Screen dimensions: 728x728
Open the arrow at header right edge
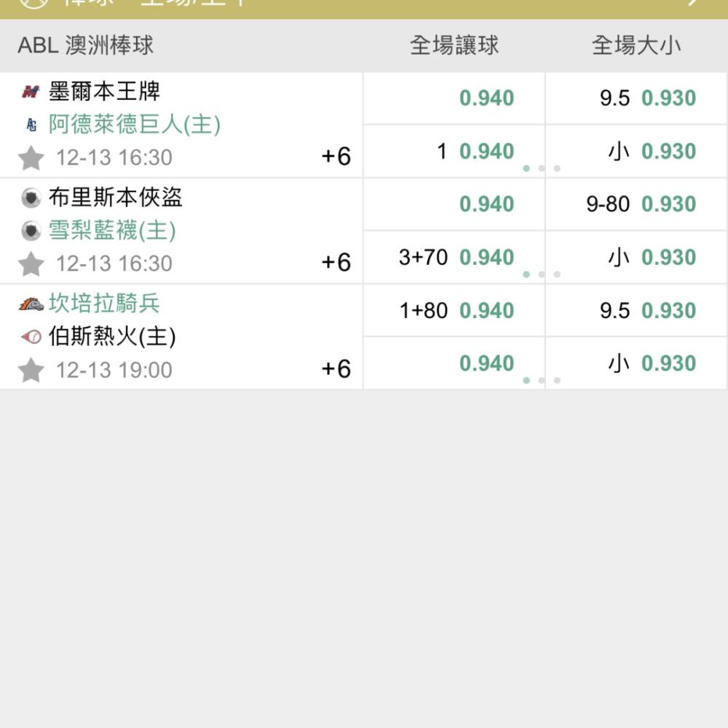click(x=693, y=2)
